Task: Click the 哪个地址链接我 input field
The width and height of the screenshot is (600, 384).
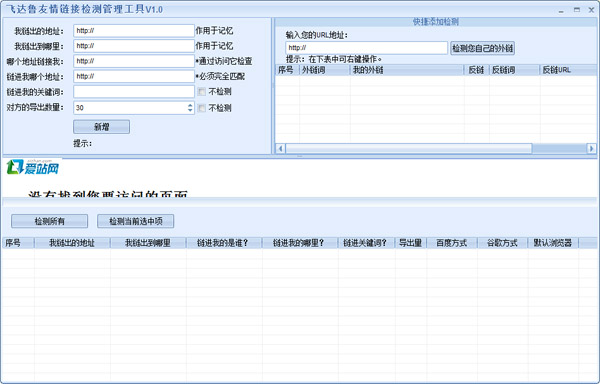Action: click(x=134, y=61)
